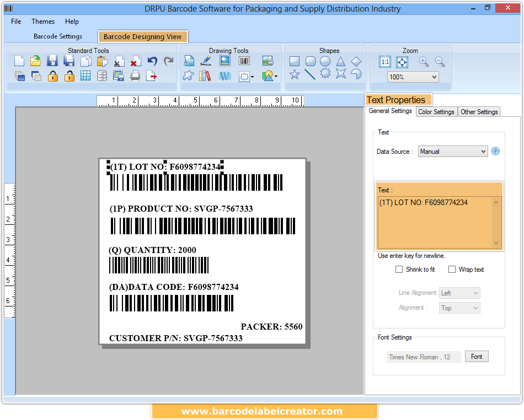Choose the Star shape tool
524x420 pixels.
pyautogui.click(x=295, y=76)
